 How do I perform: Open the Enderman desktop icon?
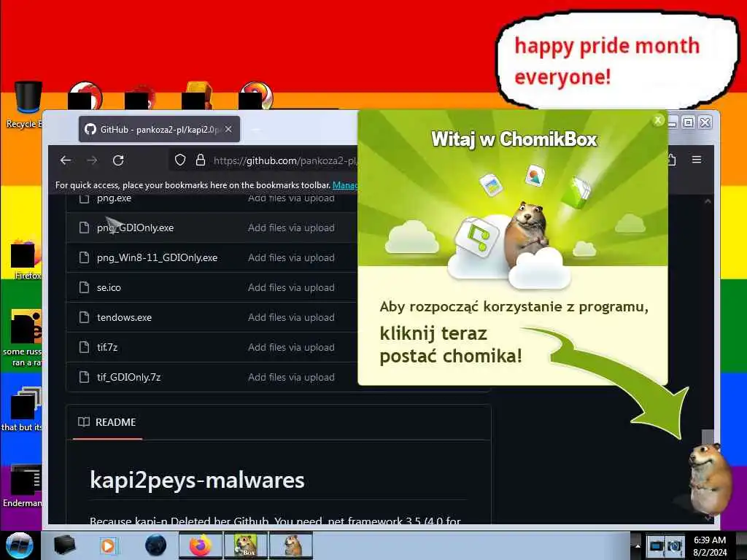[x=23, y=486]
